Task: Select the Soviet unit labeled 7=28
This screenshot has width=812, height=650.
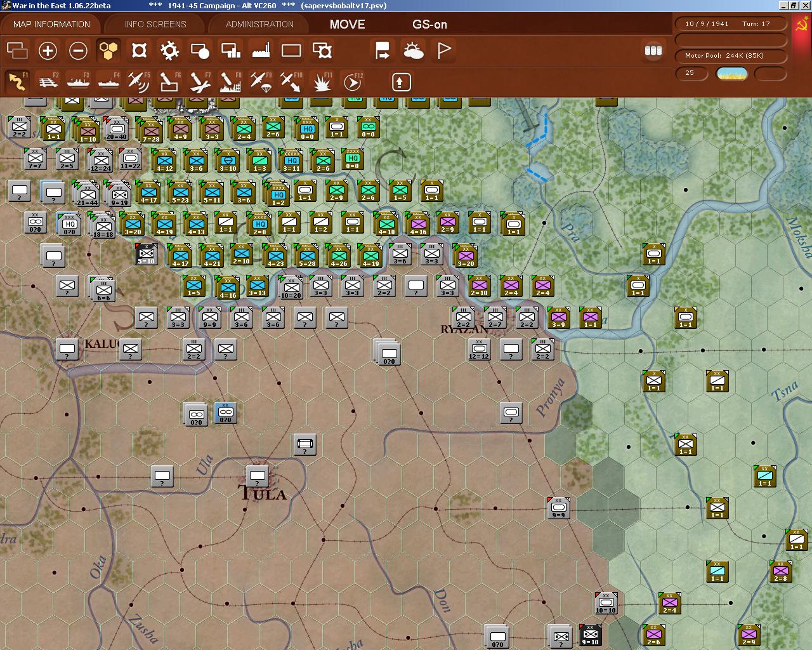Action: (150, 130)
